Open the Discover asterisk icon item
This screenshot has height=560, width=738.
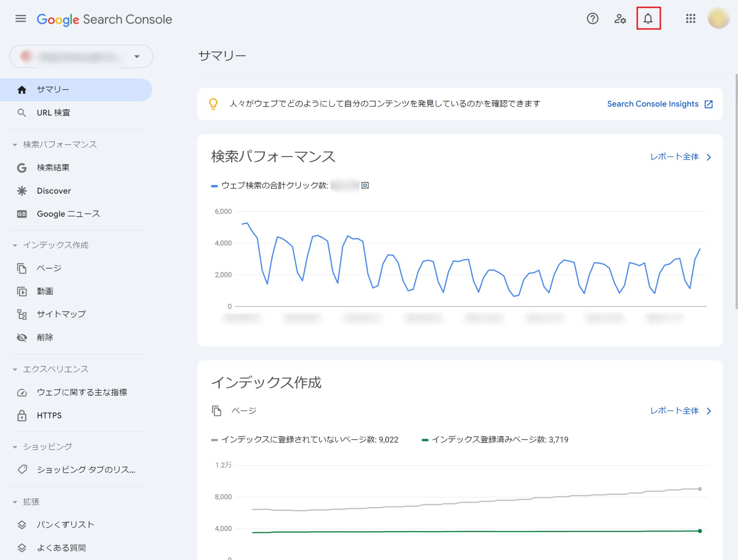(22, 191)
